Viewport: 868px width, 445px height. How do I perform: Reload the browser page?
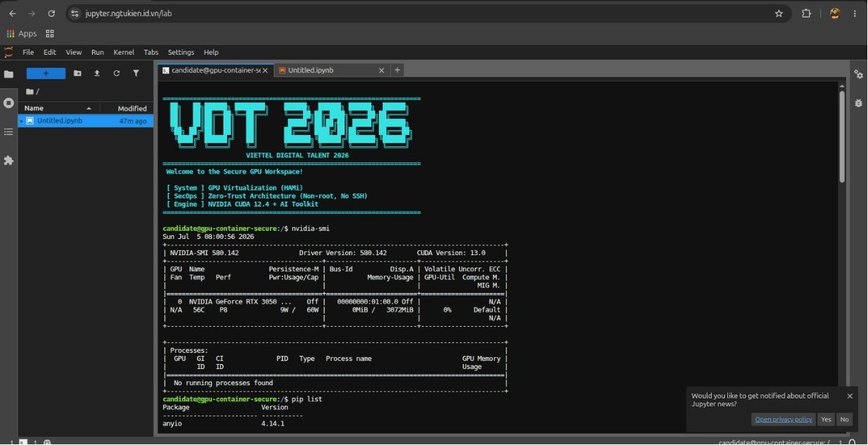click(x=51, y=13)
